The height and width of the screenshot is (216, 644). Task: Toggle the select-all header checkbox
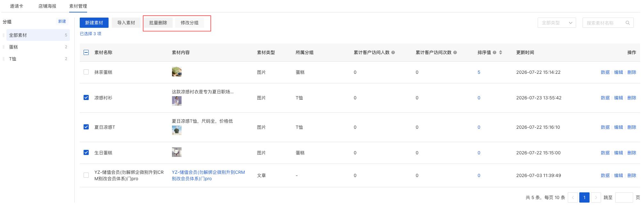pos(86,52)
